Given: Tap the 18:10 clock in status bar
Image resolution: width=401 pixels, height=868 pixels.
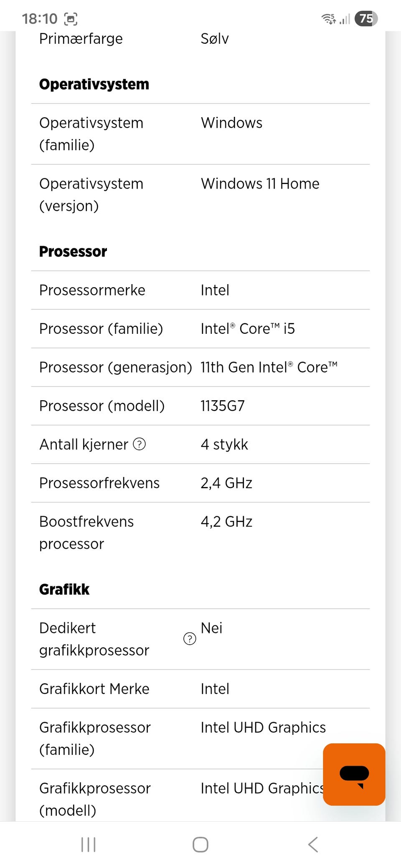Looking at the screenshot, I should point(40,19).
